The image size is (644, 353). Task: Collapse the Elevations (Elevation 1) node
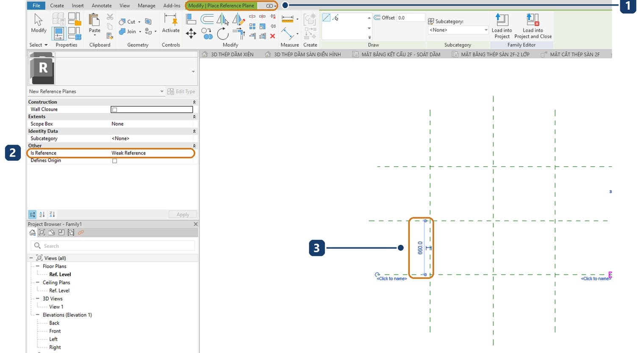(37, 315)
